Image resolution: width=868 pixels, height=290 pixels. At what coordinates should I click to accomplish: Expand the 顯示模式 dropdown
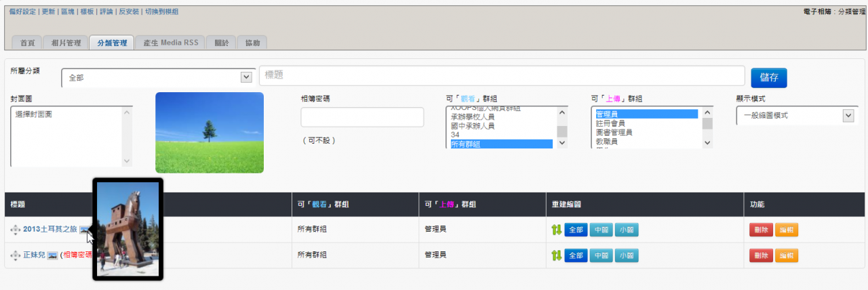[x=796, y=116]
